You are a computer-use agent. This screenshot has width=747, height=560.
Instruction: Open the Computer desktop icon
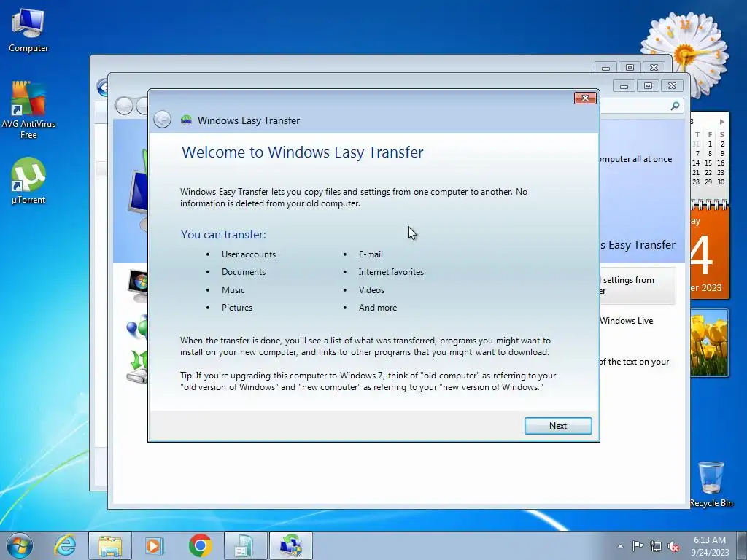[28, 29]
